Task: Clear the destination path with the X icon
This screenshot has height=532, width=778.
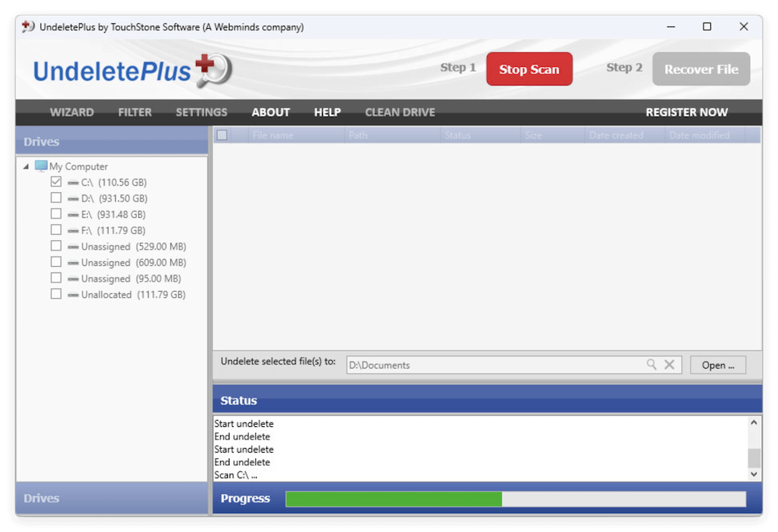Action: pos(670,364)
